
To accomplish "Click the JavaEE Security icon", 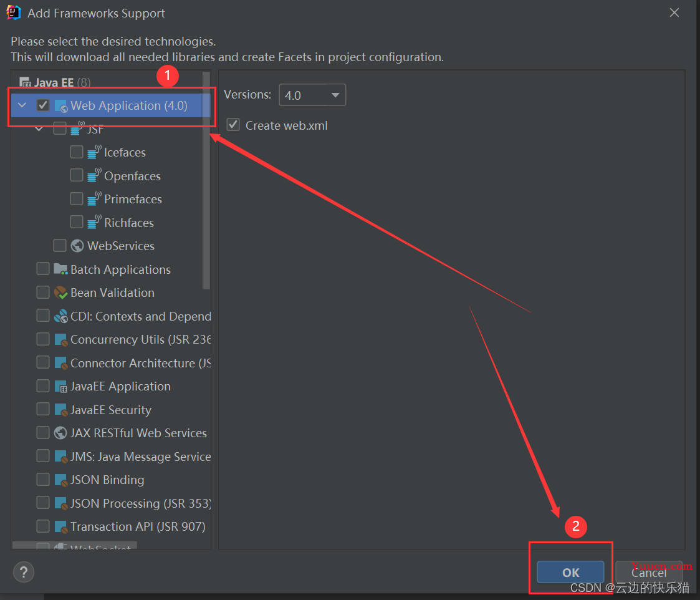I will [x=60, y=410].
